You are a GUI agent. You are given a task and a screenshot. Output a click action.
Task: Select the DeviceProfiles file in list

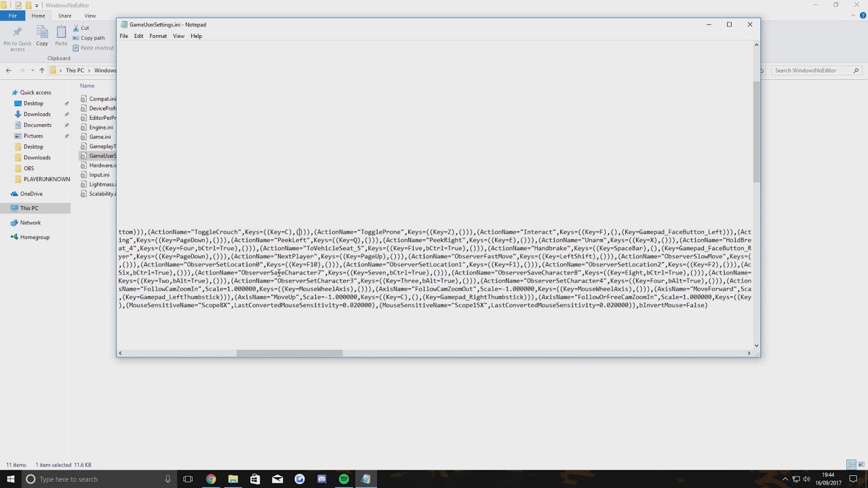[98, 108]
